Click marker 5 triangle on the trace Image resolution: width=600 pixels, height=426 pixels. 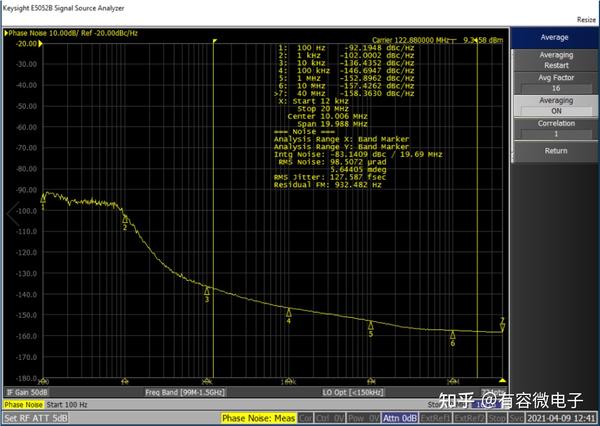pos(371,325)
